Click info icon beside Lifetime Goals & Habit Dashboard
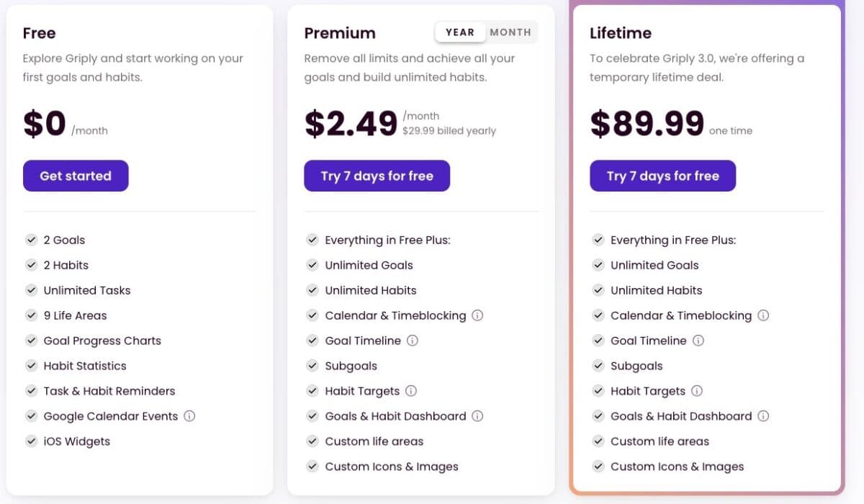 pyautogui.click(x=763, y=416)
